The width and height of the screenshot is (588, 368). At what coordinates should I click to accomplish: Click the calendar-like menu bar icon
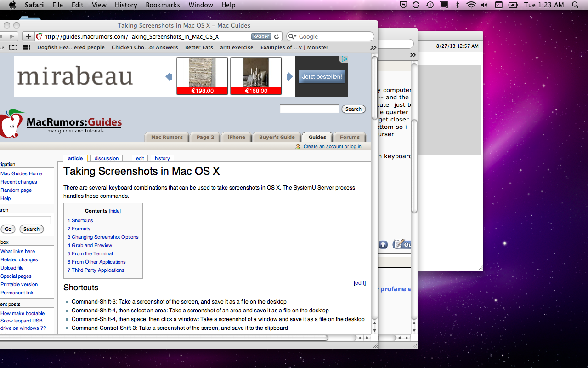tap(498, 5)
